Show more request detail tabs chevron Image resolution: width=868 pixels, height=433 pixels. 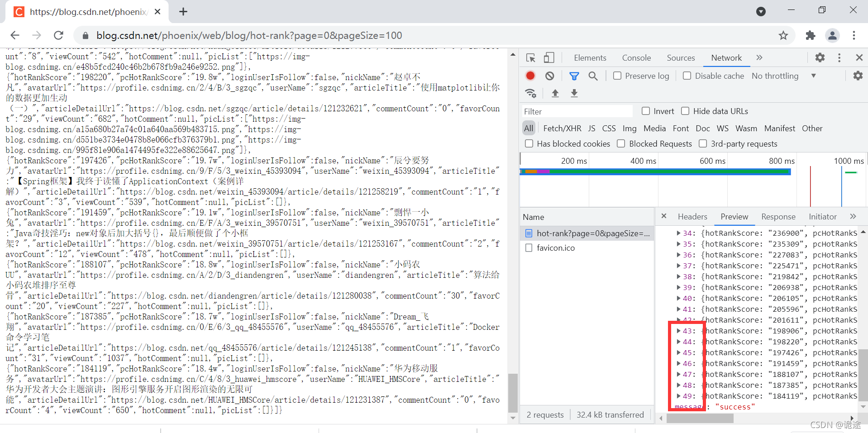pos(853,216)
